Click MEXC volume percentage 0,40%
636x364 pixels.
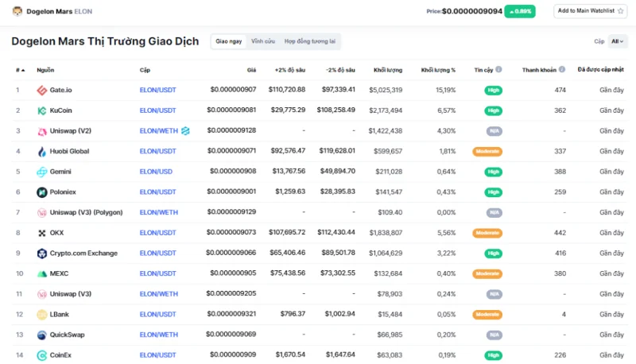pyautogui.click(x=446, y=273)
